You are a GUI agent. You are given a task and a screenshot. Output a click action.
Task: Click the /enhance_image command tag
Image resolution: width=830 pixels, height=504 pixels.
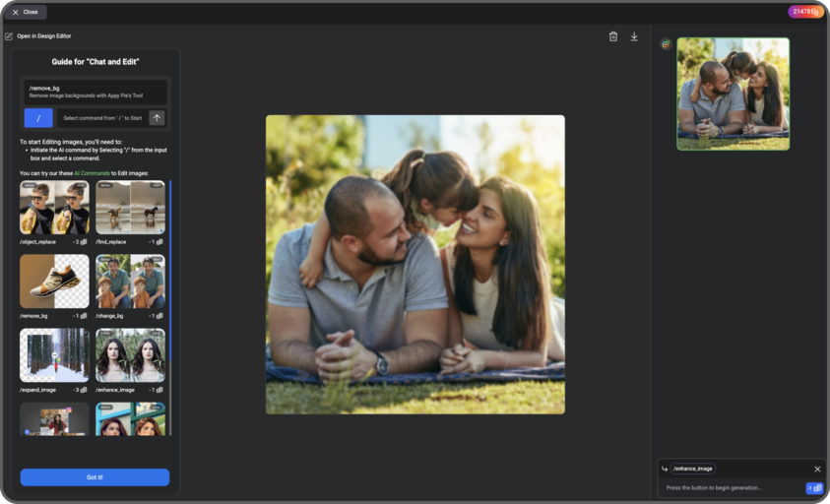tap(693, 469)
